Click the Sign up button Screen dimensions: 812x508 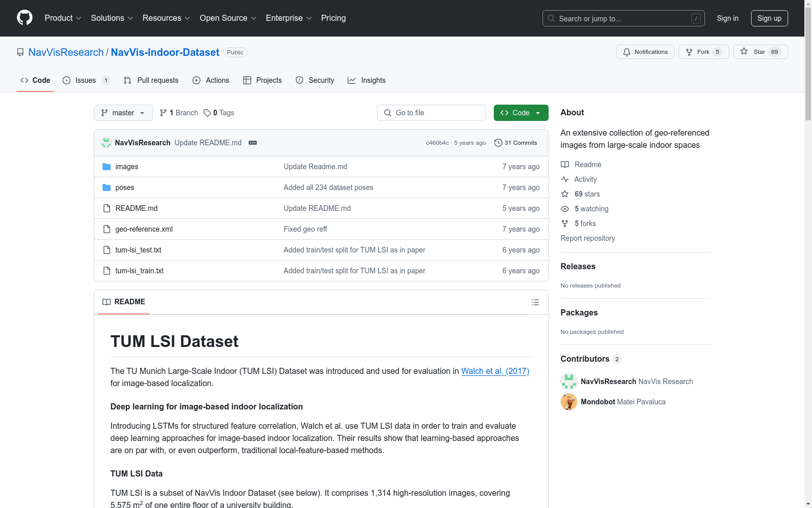pos(769,18)
